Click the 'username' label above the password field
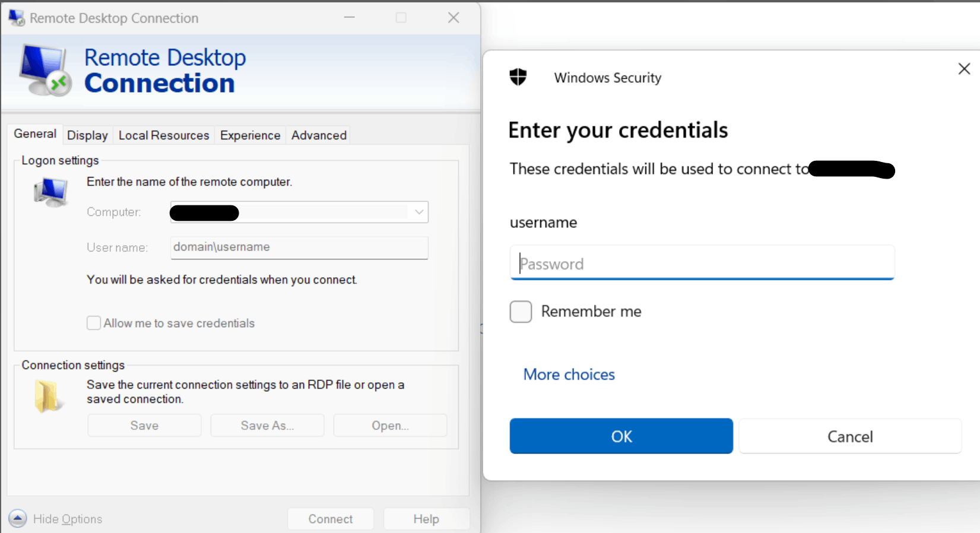The width and height of the screenshot is (980, 533). pos(543,223)
